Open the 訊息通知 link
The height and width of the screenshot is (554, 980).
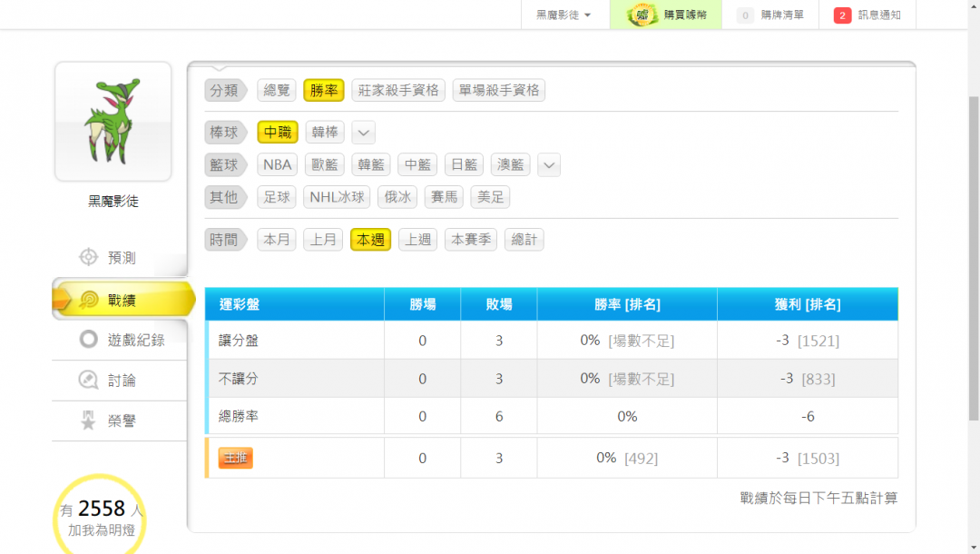coord(879,15)
